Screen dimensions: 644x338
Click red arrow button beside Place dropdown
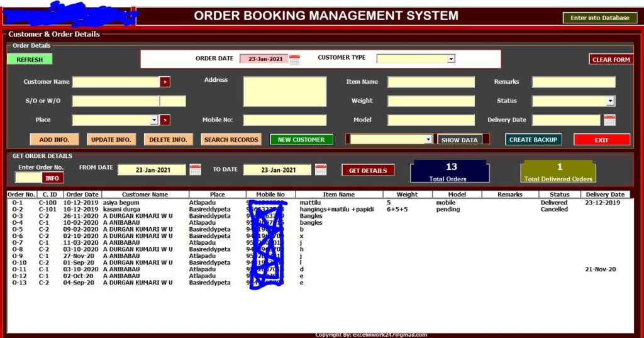[x=165, y=120]
